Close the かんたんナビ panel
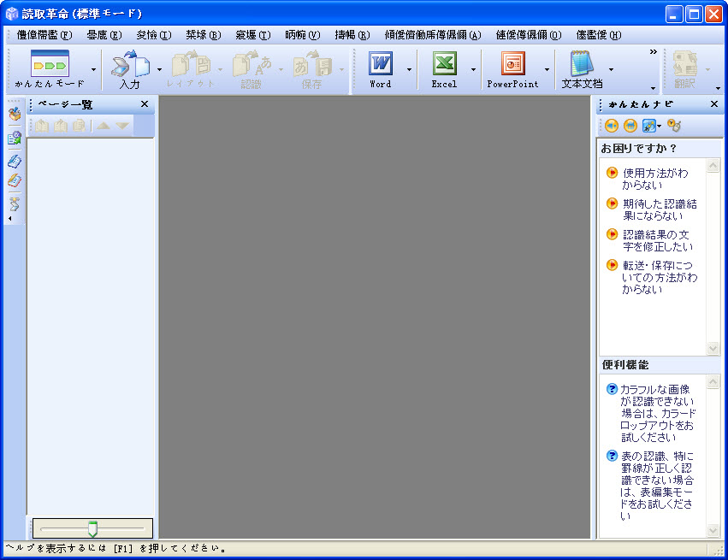The height and width of the screenshot is (560, 728). point(714,104)
